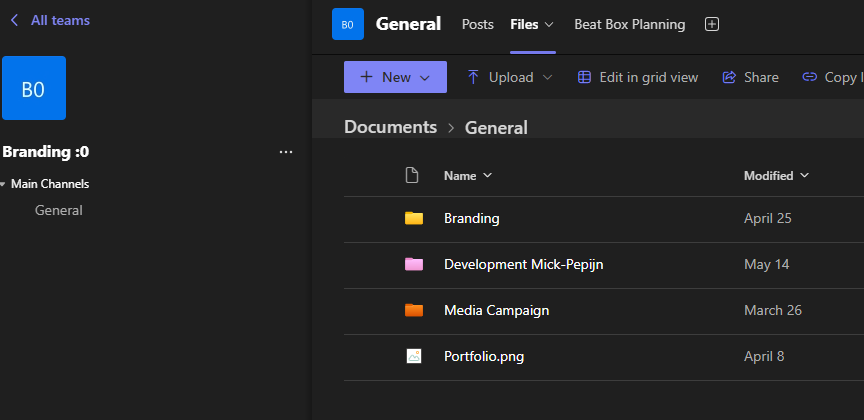The width and height of the screenshot is (864, 420).
Task: Click the file type column header icon
Action: [411, 176]
